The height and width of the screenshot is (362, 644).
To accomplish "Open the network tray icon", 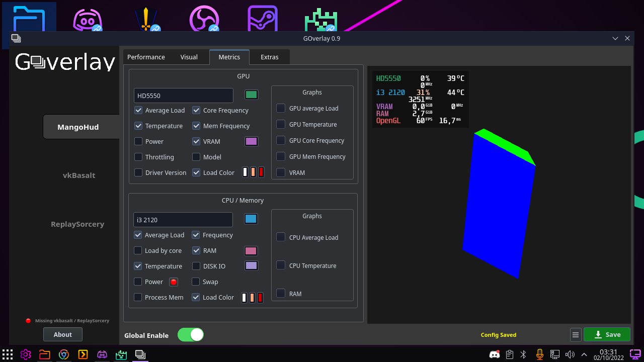I will 555,354.
